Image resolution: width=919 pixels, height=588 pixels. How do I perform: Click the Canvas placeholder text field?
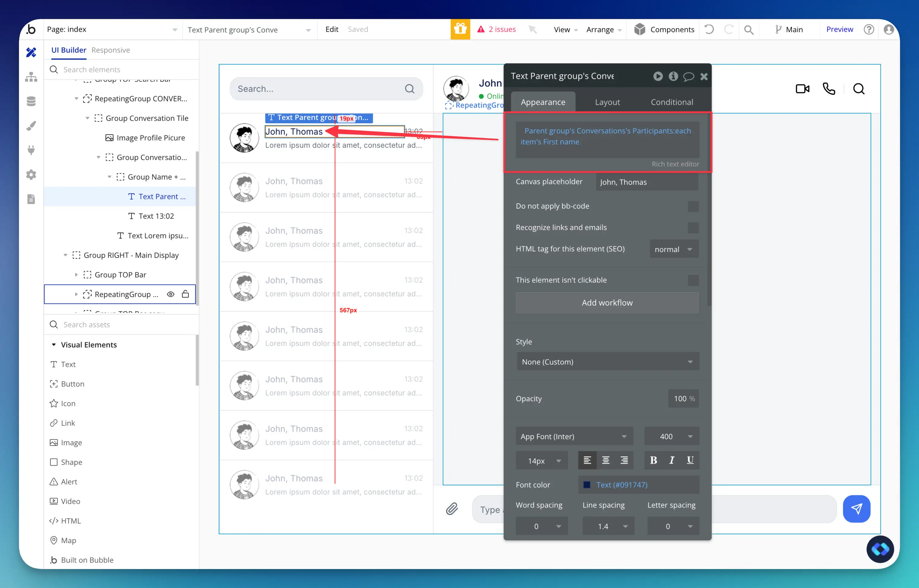pyautogui.click(x=647, y=182)
